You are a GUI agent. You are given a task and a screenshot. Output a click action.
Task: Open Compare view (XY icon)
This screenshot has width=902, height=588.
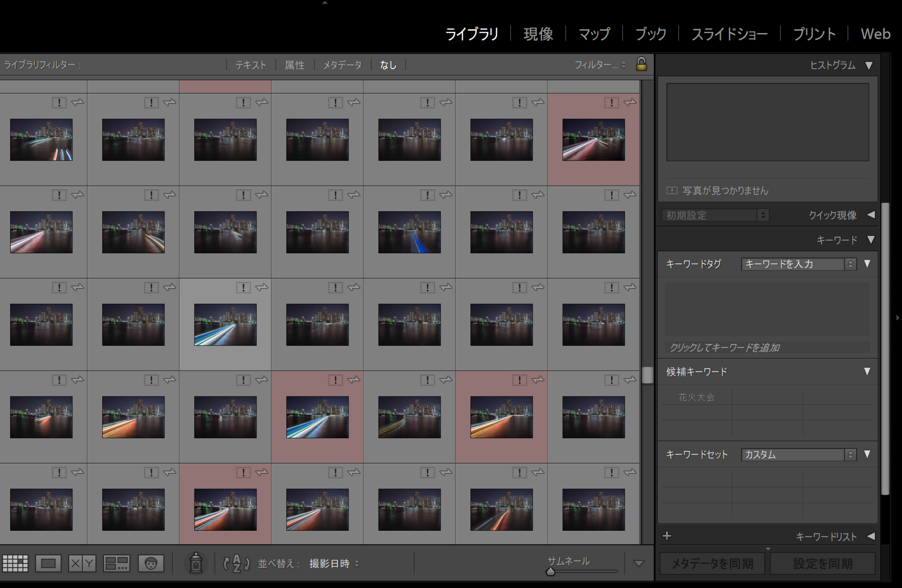81,563
